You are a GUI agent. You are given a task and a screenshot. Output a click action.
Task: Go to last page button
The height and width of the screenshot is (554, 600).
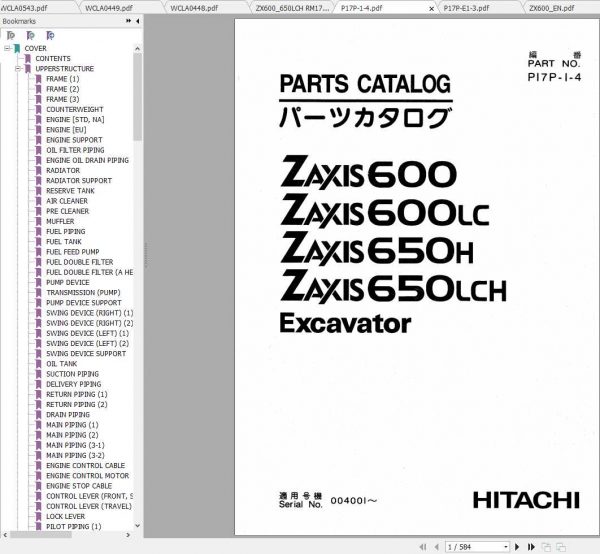531,547
